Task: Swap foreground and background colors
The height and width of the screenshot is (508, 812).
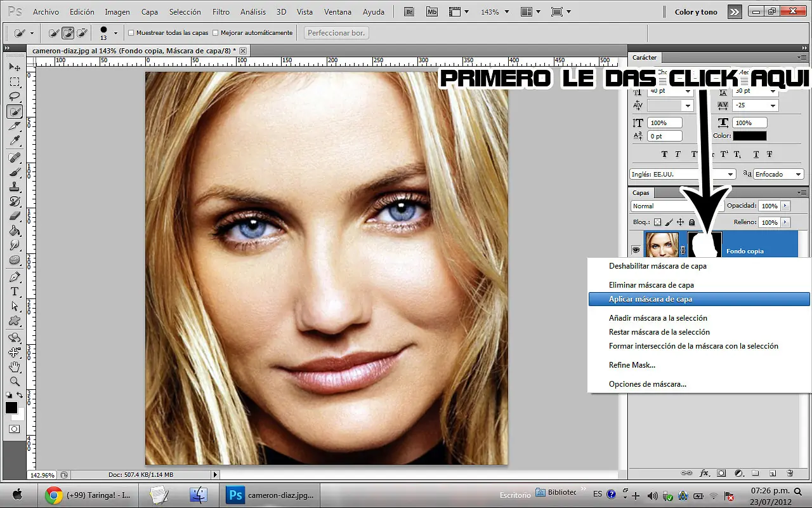Action: [x=21, y=395]
